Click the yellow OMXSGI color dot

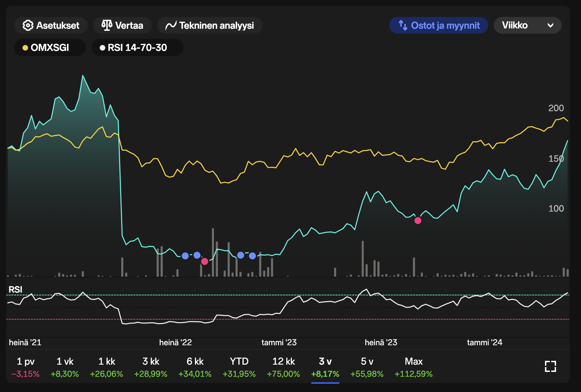pos(25,48)
